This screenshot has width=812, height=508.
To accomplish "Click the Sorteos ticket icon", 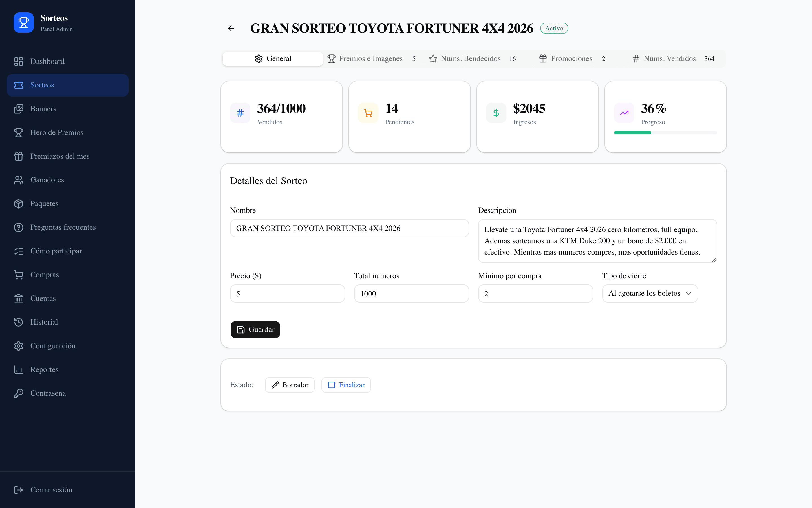I will coord(18,85).
